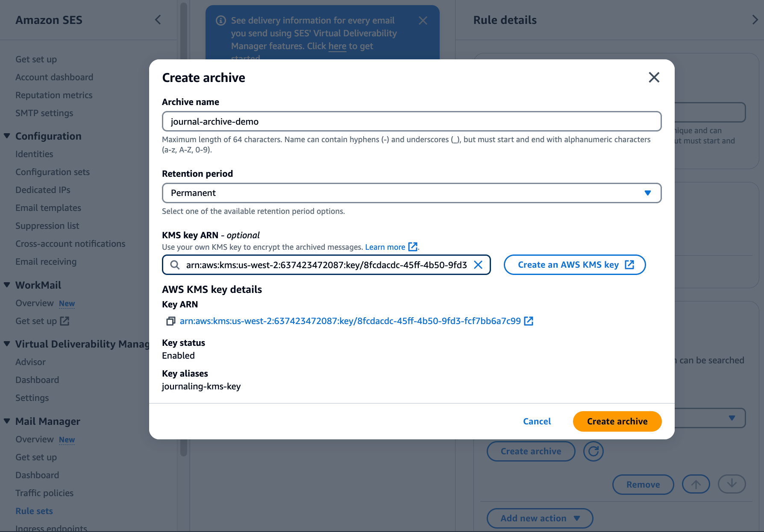Clear the KMS key ARN field
The height and width of the screenshot is (532, 764).
pyautogui.click(x=479, y=265)
